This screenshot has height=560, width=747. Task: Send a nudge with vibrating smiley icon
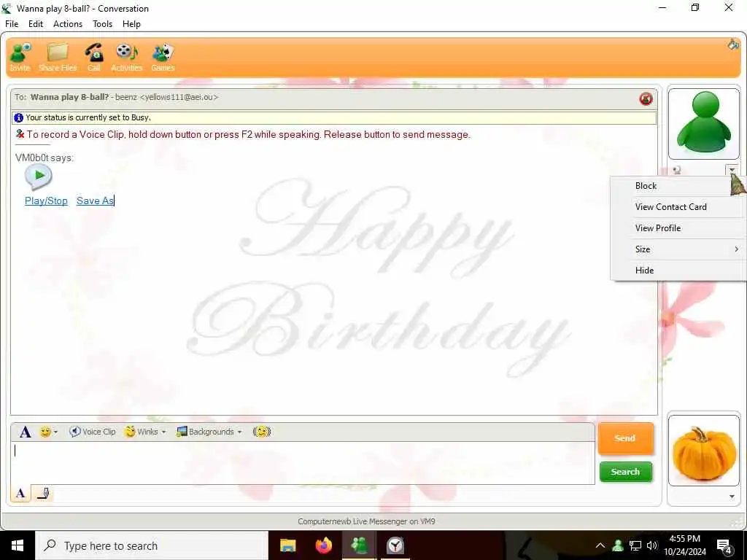tap(262, 432)
